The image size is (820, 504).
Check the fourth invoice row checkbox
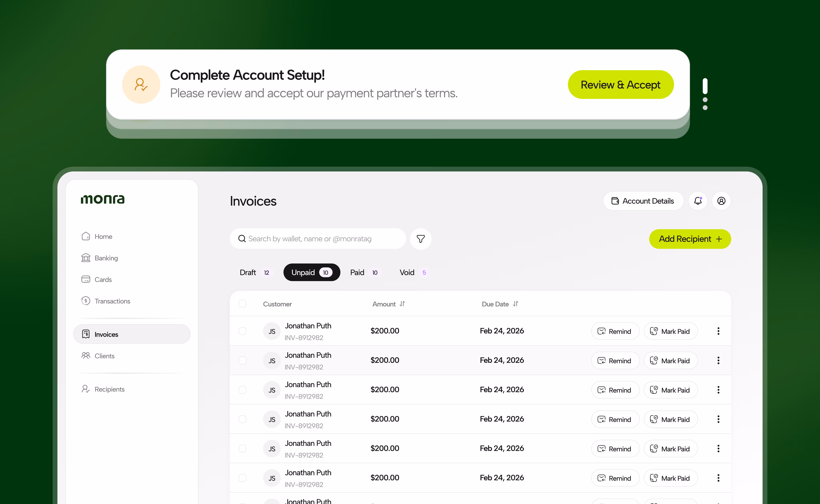242,419
